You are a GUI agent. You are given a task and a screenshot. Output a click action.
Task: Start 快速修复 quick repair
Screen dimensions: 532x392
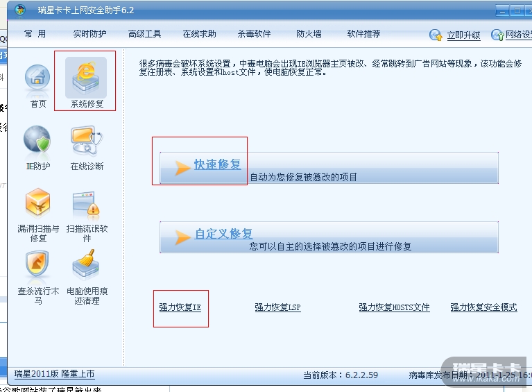[218, 164]
